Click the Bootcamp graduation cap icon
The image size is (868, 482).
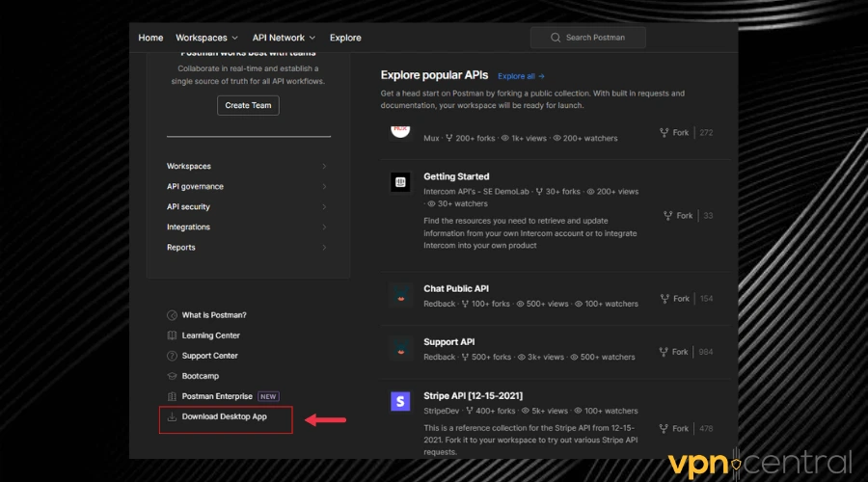pyautogui.click(x=173, y=376)
